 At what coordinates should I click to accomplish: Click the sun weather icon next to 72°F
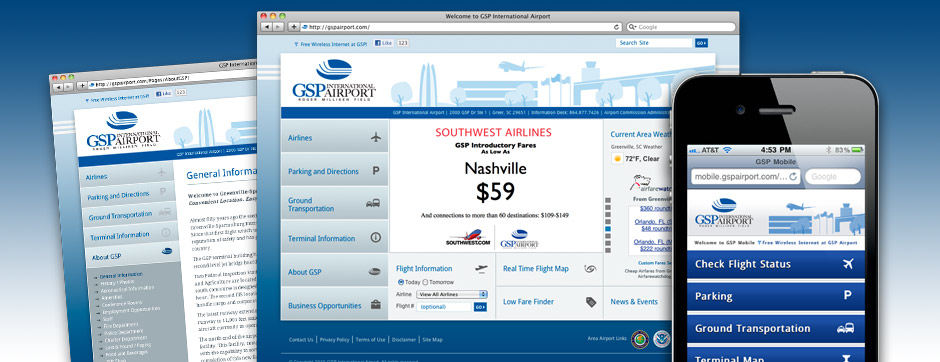[617, 159]
